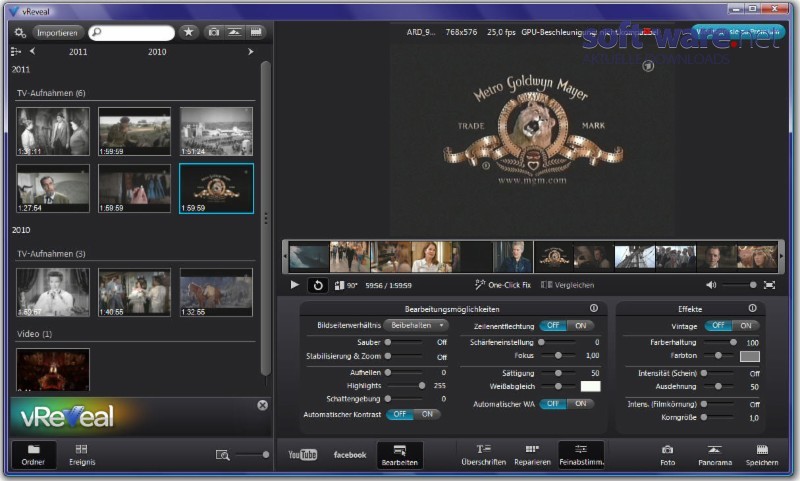This screenshot has height=481, width=800.
Task: Click the Video (1) group header
Action: tap(34, 334)
